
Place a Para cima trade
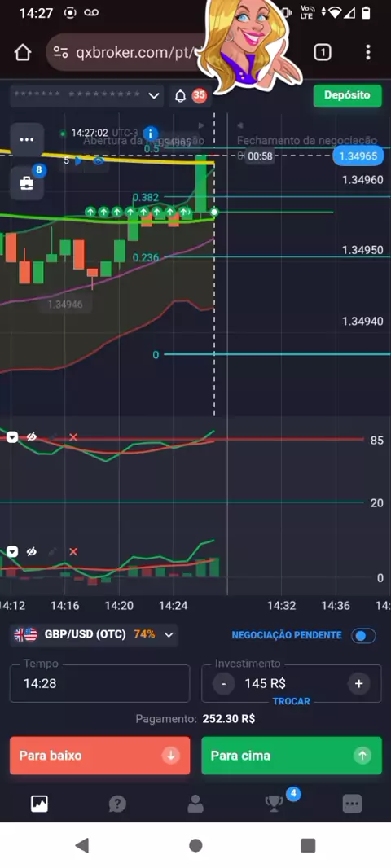[292, 755]
